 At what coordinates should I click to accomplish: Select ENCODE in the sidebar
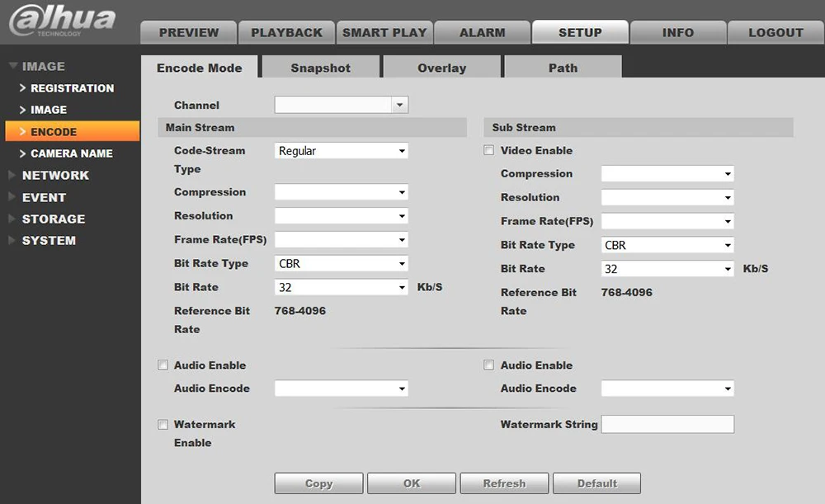pos(72,131)
